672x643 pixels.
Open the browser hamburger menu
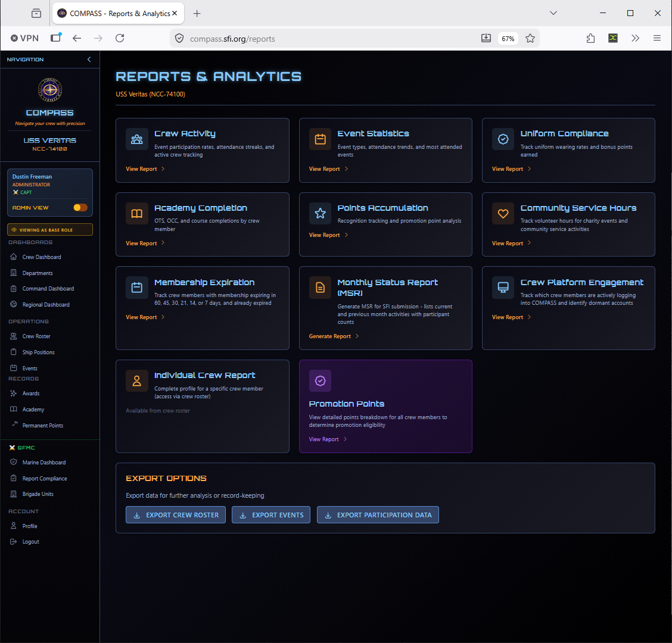(657, 39)
